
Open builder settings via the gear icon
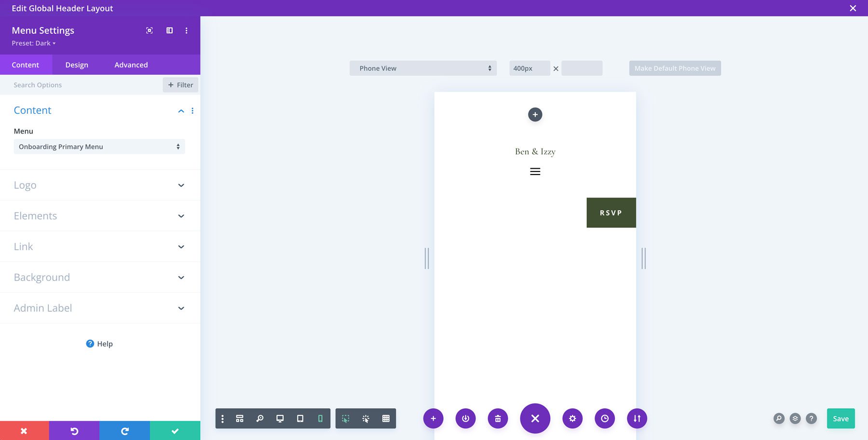[572, 418]
